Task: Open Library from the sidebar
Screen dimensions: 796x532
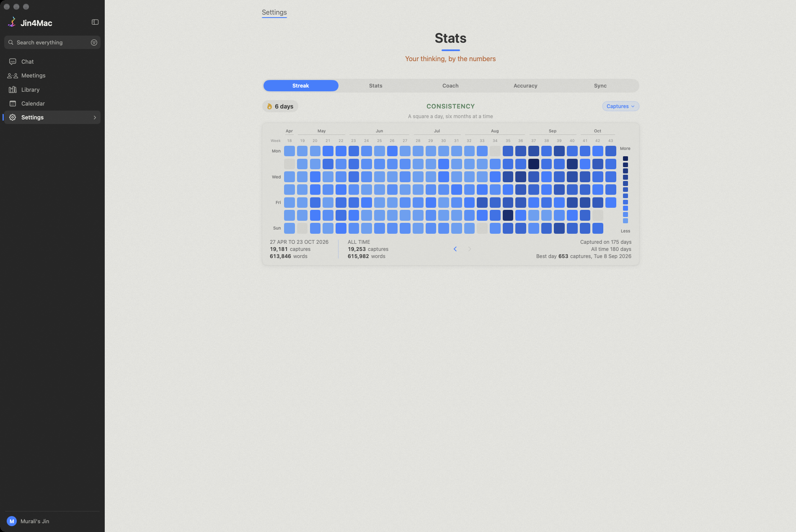Action: coord(52,90)
